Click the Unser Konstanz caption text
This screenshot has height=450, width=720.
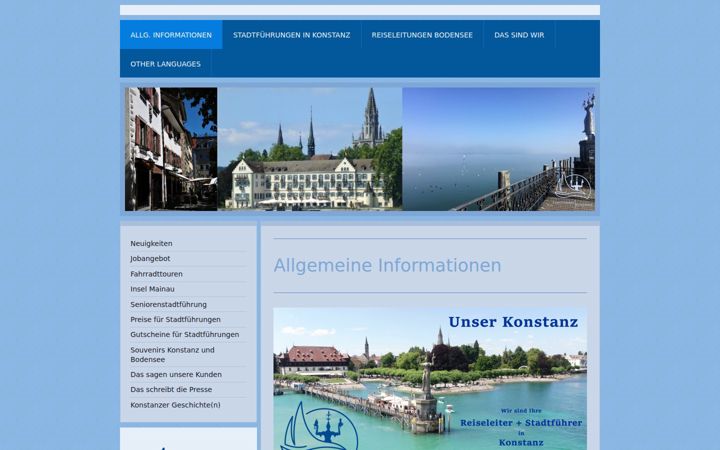tap(513, 322)
